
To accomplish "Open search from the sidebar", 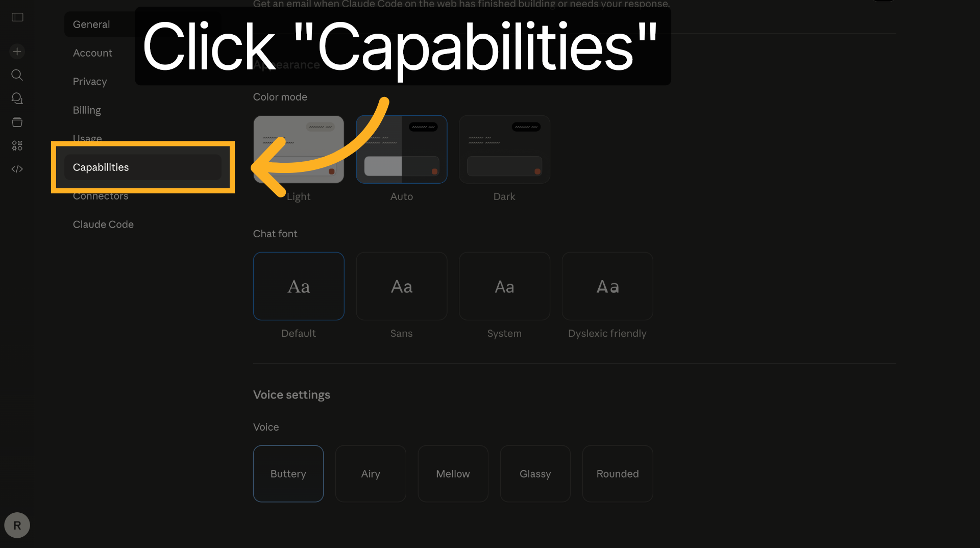I will [17, 75].
